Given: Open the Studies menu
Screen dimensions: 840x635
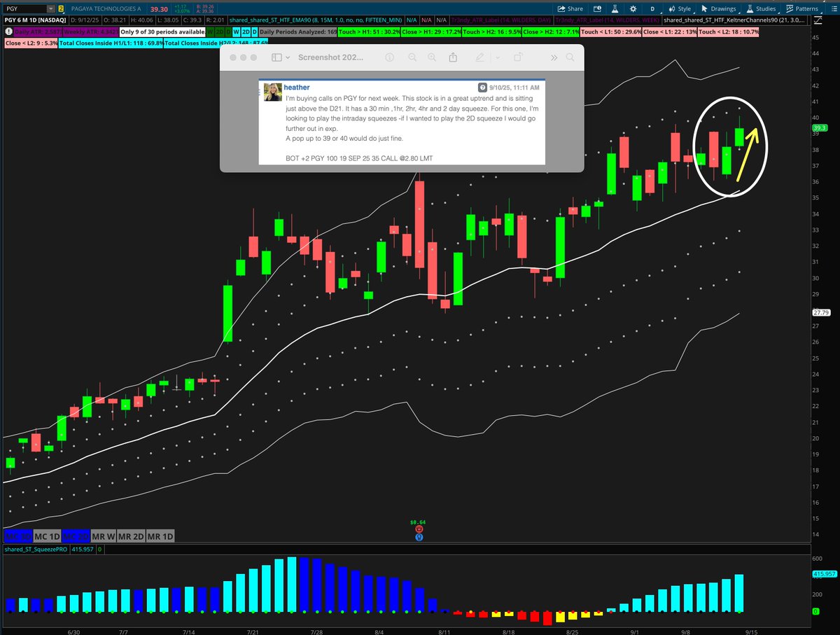Looking at the screenshot, I should [761, 8].
